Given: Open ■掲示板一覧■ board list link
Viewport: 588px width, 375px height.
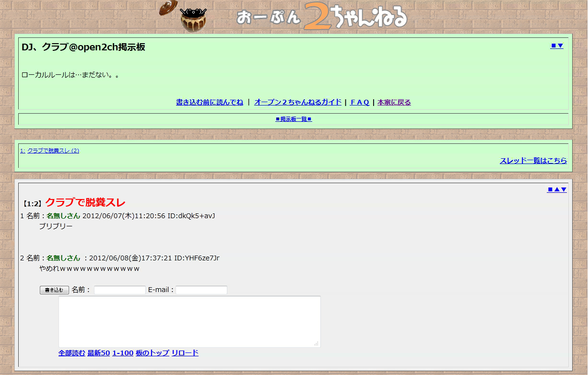Looking at the screenshot, I should (x=294, y=119).
